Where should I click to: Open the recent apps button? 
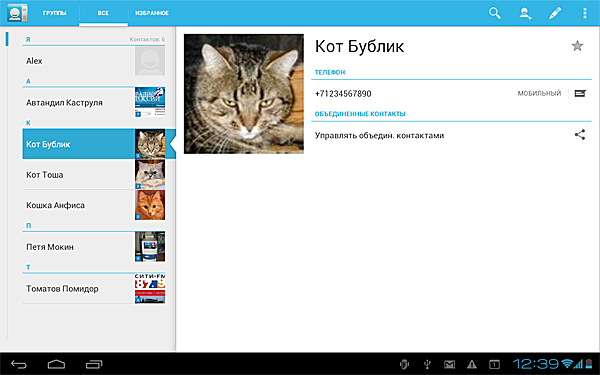[x=94, y=364]
